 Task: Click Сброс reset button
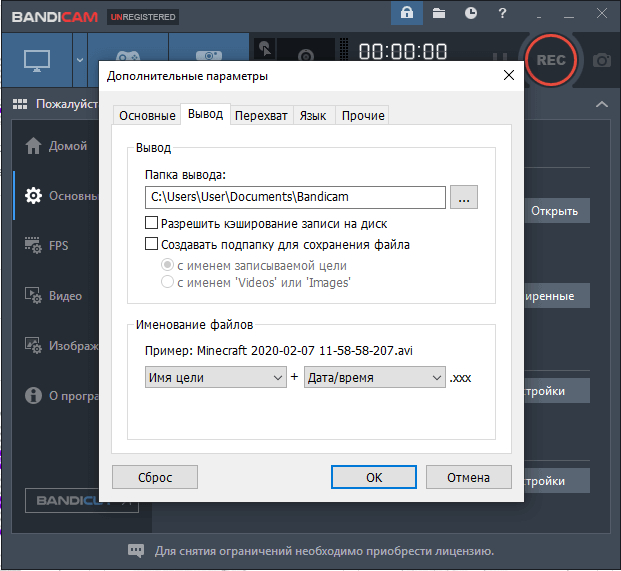(x=155, y=478)
